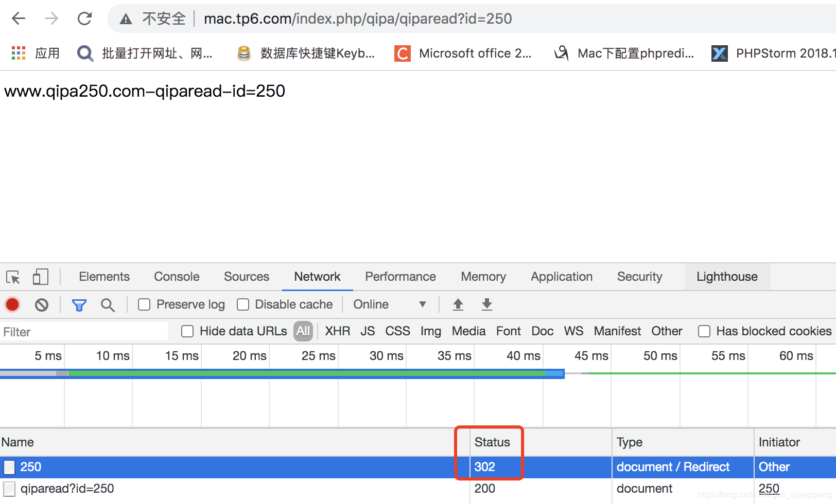Open the apps grid bookmark icon
Screen dimensions: 836x504
[19, 53]
